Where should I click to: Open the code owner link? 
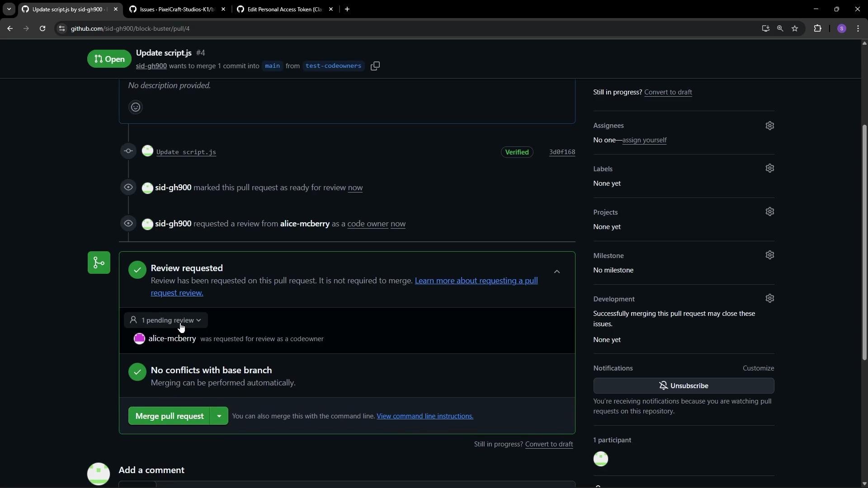click(x=368, y=224)
